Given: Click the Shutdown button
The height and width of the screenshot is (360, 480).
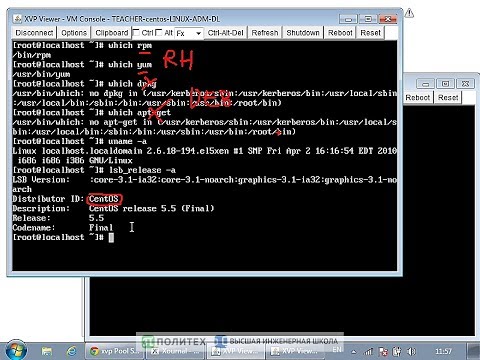Looking at the screenshot, I should coord(303,33).
